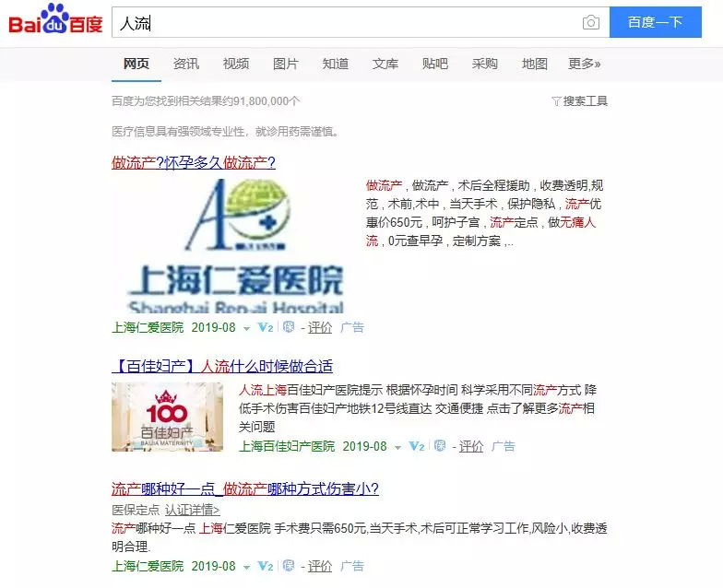Open 【百佳妇产】人流什么时候做合适 link
Viewport: 723px width, 588px height.
tap(222, 367)
